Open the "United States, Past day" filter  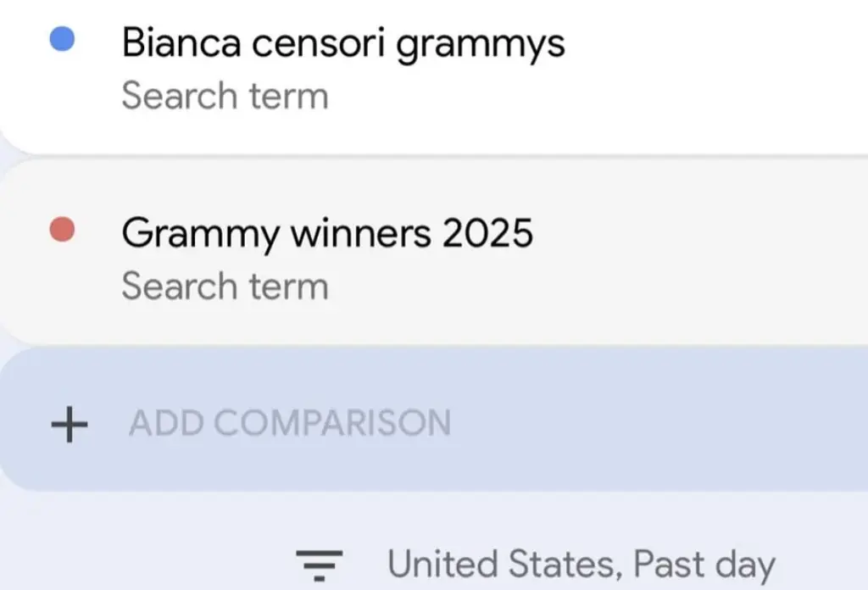[x=581, y=565]
